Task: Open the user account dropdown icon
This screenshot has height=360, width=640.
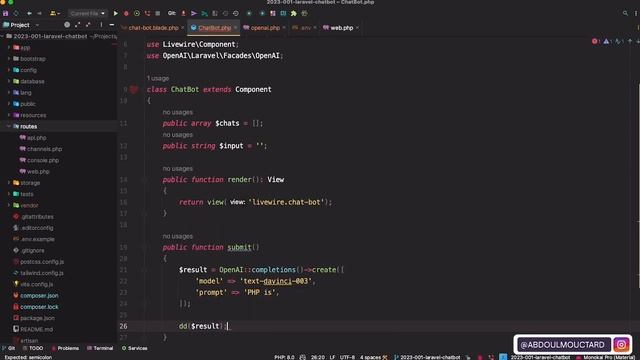Action: click(54, 13)
